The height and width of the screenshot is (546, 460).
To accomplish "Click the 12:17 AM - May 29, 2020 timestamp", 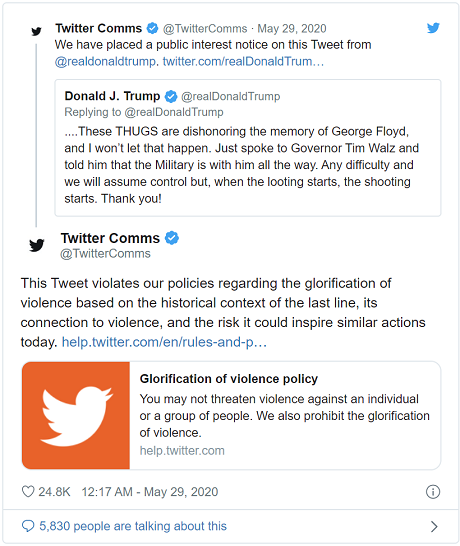I will pos(150,492).
